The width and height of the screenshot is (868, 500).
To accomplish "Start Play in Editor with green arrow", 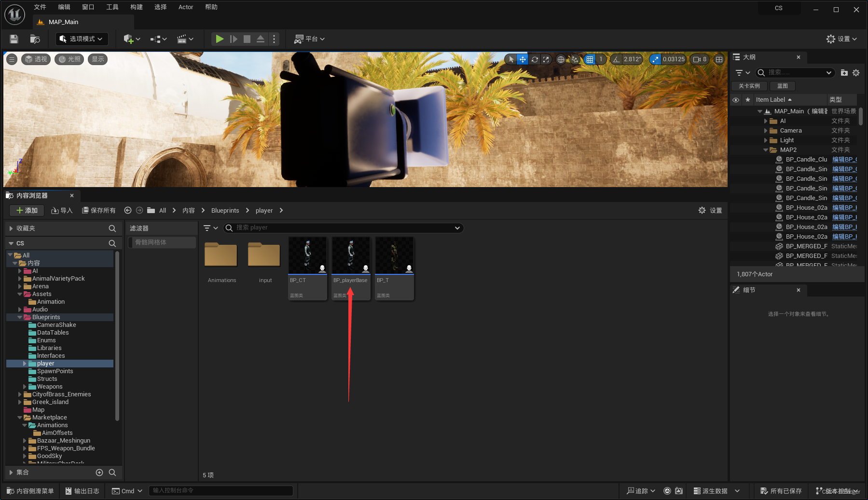I will 220,39.
